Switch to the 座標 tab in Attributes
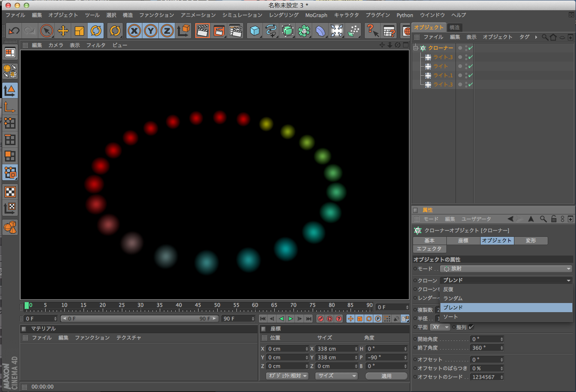The image size is (576, 392). 463,240
